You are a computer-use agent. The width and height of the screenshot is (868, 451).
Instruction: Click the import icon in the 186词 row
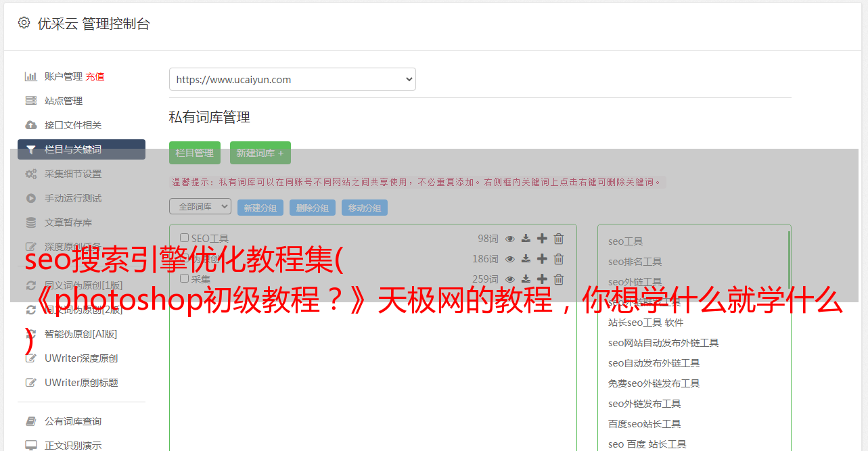[526, 259]
